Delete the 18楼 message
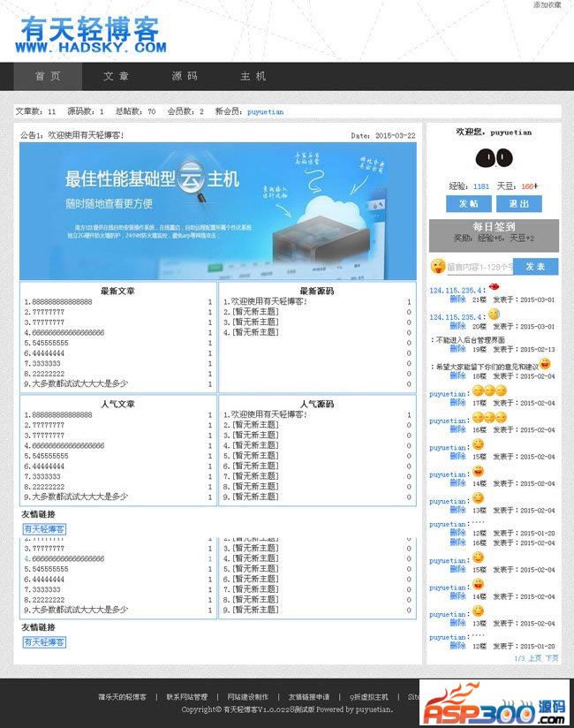574x728 pixels. pos(457,375)
